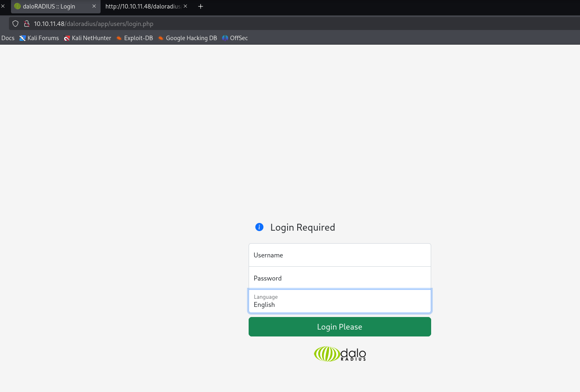Click the Username input field
The image size is (580, 392).
tap(340, 255)
